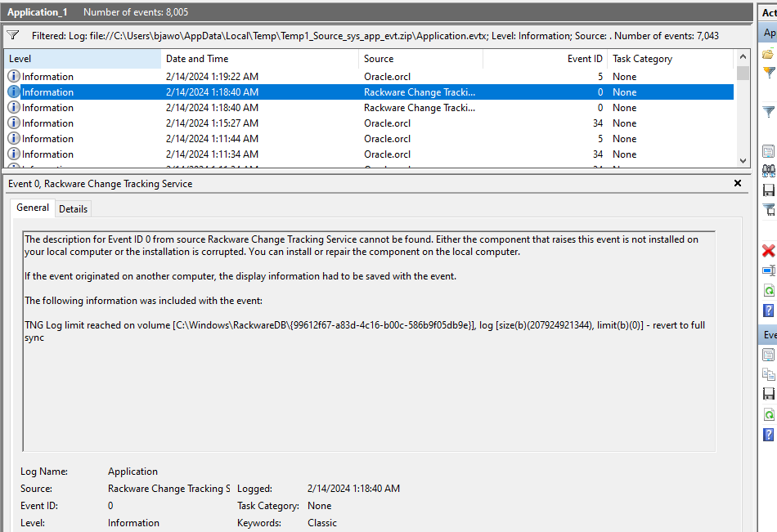This screenshot has height=532, width=777.
Task: Click the Rename icon below Delete
Action: click(x=769, y=270)
